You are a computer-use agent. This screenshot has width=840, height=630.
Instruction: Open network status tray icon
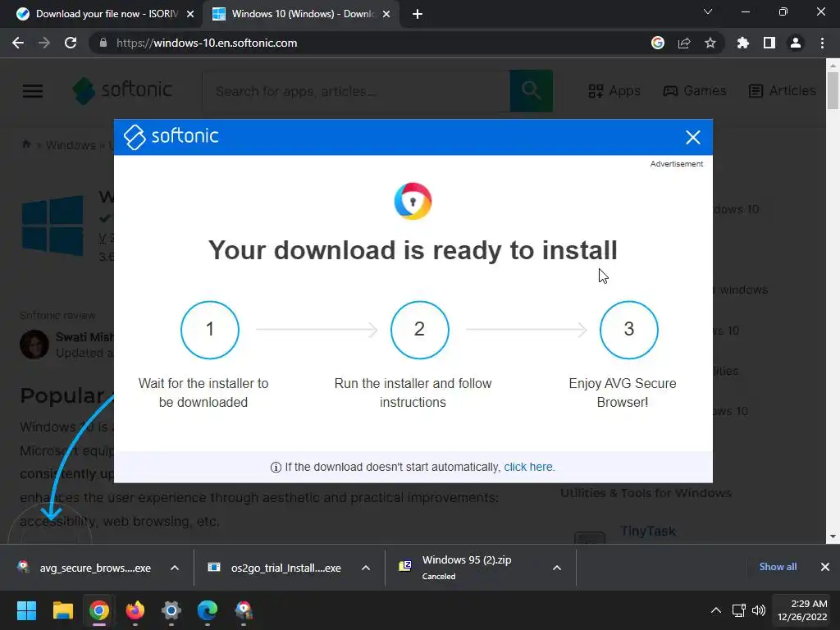[x=739, y=610]
